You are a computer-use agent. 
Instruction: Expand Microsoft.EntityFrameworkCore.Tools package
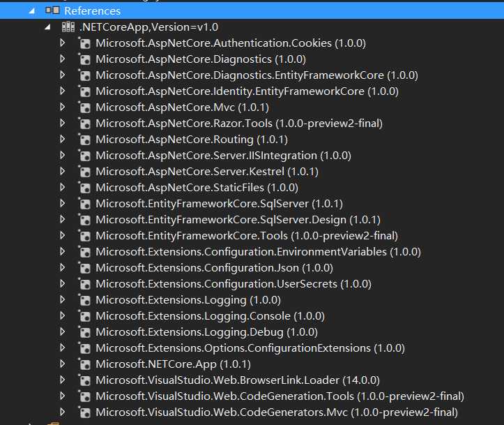coord(63,235)
